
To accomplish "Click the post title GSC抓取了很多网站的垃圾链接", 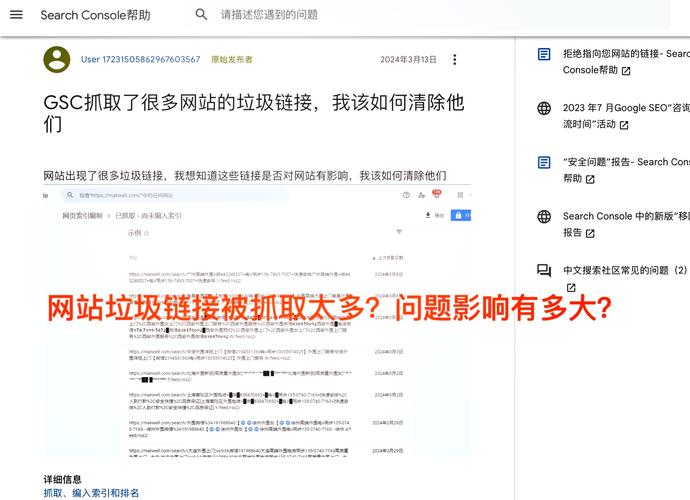I will pos(254,113).
